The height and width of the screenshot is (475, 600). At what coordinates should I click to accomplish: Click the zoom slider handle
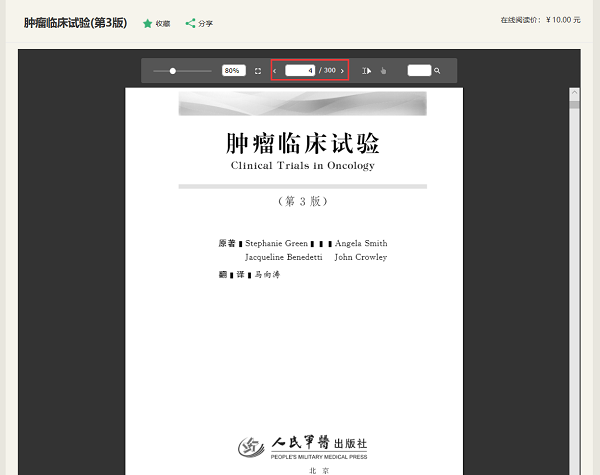(173, 71)
